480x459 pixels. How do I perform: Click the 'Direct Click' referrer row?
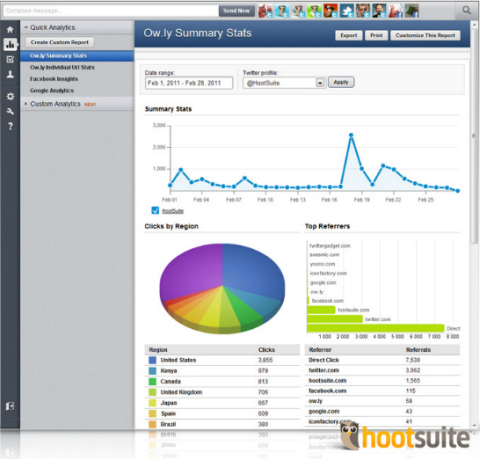point(382,360)
